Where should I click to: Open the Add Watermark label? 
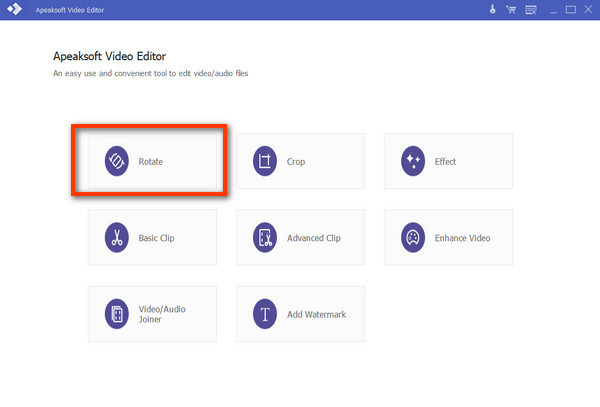316,314
